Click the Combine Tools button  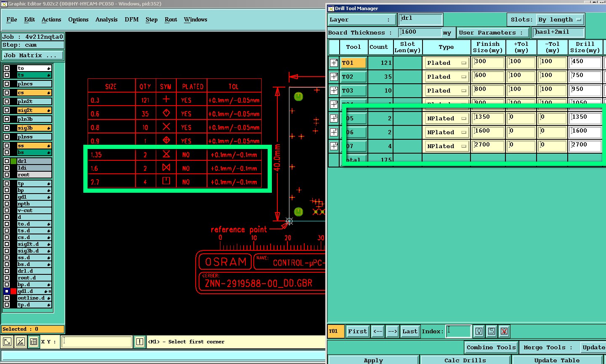point(491,348)
